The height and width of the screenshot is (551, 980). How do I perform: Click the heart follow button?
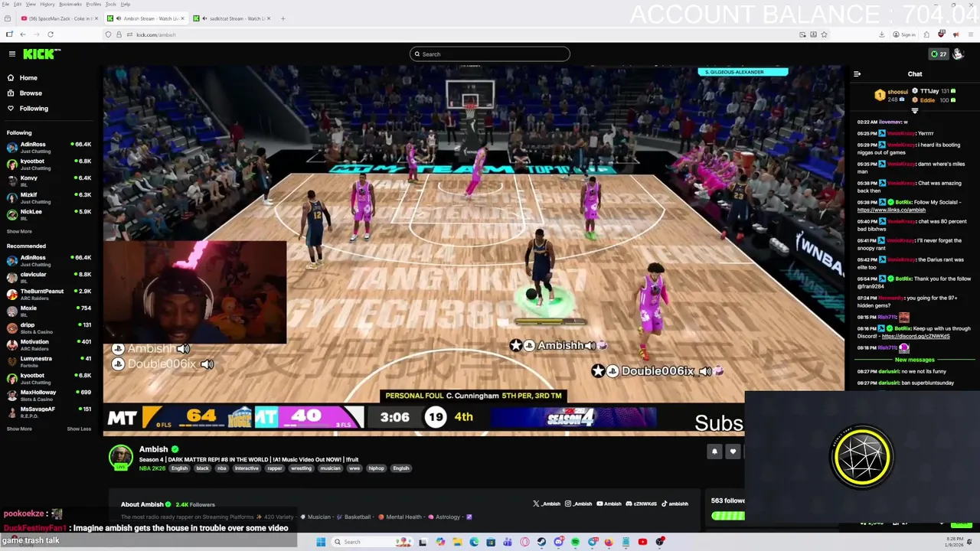pyautogui.click(x=733, y=452)
